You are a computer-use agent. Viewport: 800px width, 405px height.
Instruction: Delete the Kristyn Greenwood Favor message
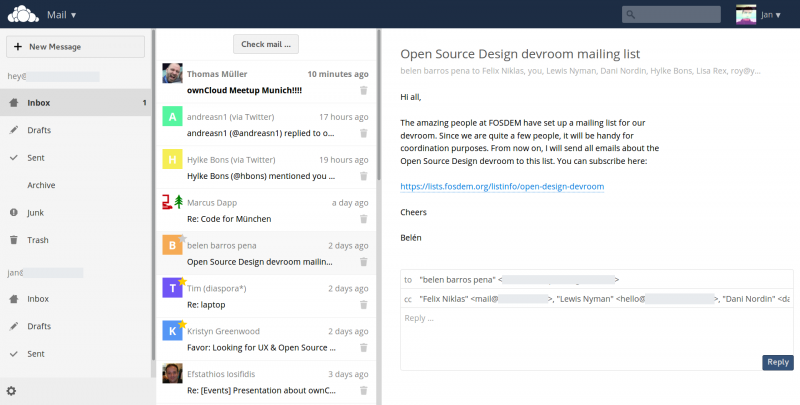pyautogui.click(x=364, y=347)
